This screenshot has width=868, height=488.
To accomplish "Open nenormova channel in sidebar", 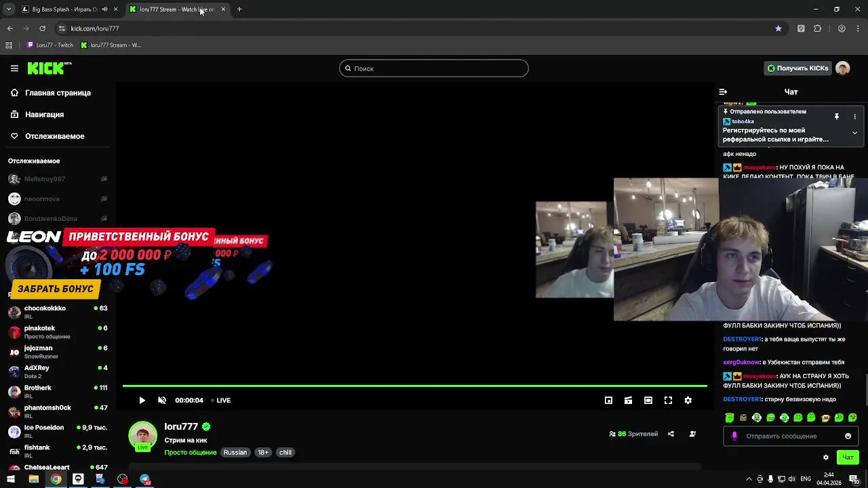I will [58, 199].
